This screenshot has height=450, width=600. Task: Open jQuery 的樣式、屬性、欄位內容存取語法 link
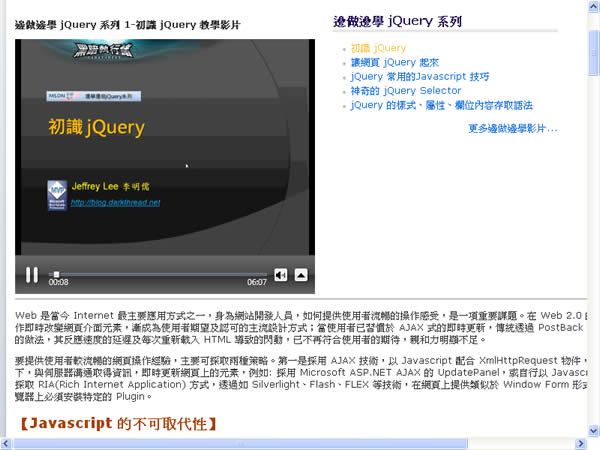click(441, 105)
